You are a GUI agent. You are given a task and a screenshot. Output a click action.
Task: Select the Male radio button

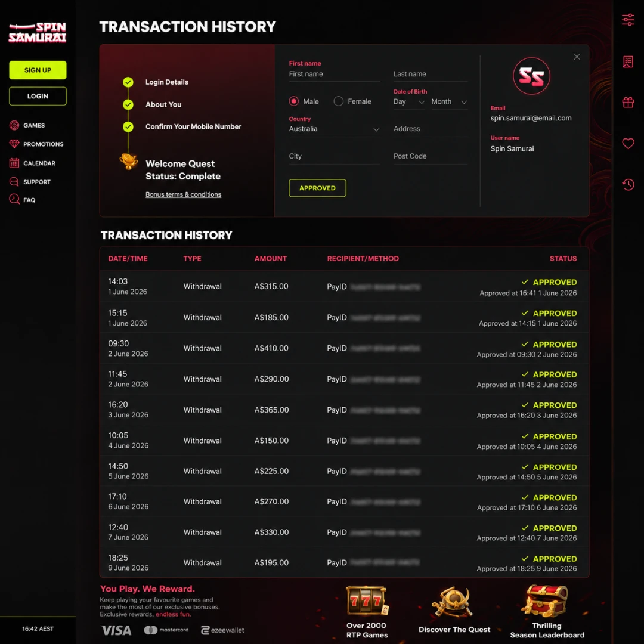[x=293, y=101]
